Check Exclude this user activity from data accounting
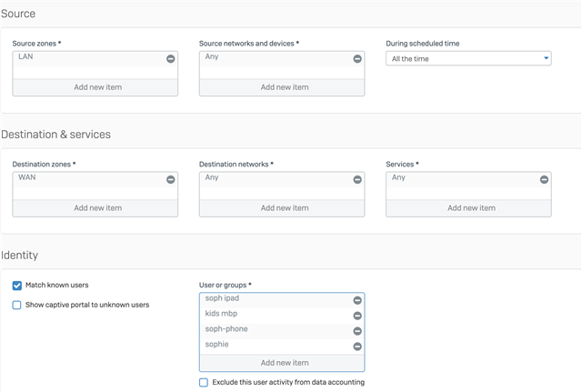 tap(204, 383)
